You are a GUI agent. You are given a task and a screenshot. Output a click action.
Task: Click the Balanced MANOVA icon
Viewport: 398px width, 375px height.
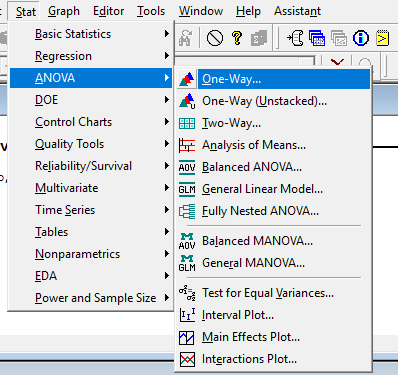point(187,241)
